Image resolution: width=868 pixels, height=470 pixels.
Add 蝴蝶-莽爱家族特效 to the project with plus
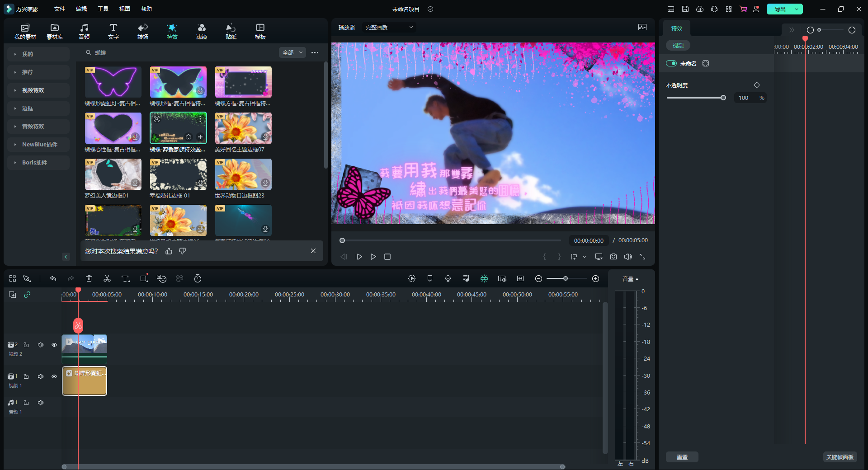coord(200,137)
